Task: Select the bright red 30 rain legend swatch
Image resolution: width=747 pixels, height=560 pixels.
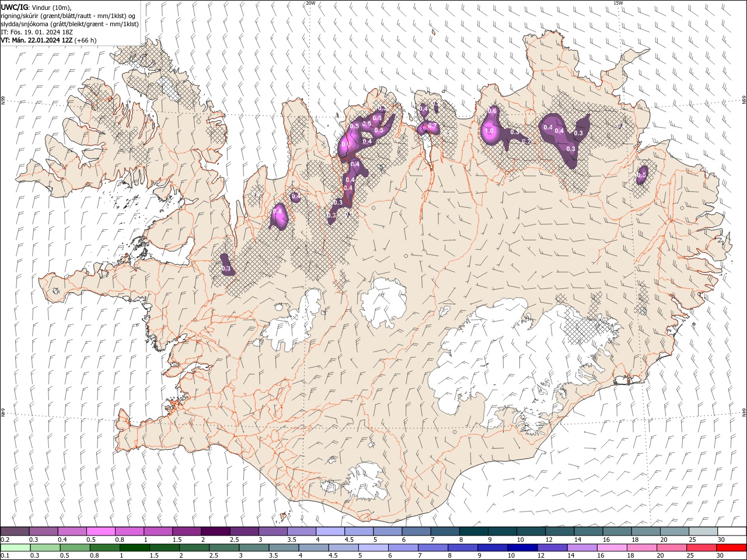Action: coord(731,548)
